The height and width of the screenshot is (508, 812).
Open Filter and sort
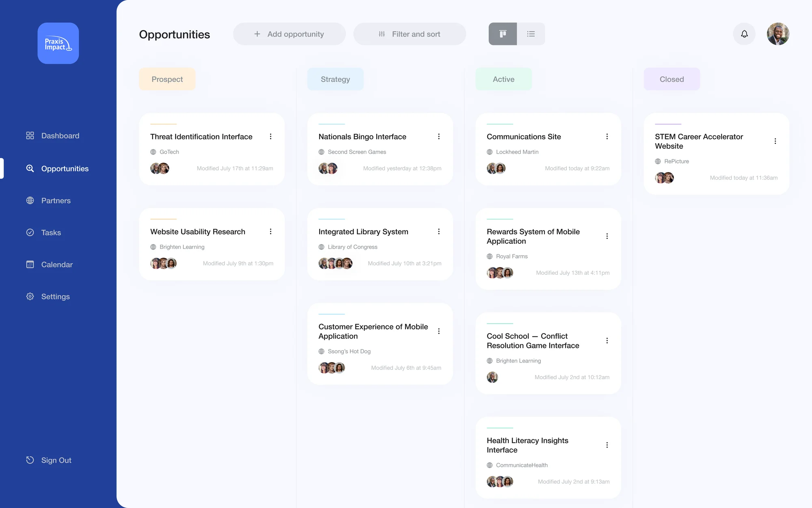pos(410,34)
